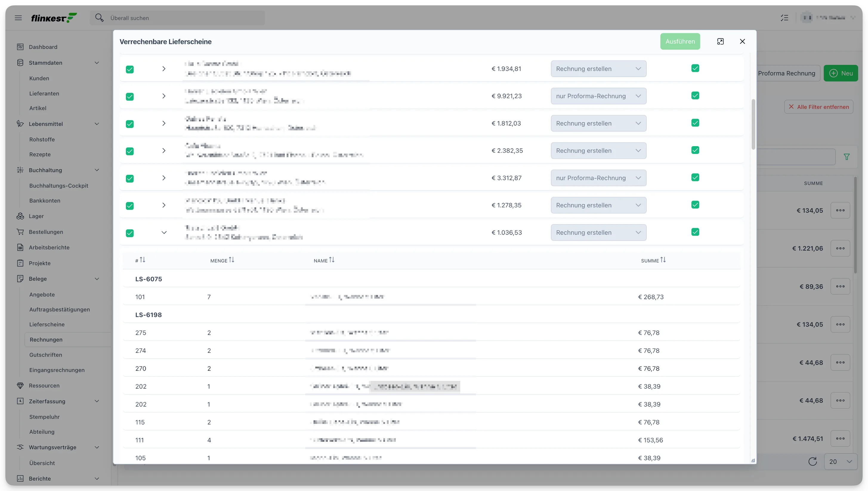This screenshot has height=491, width=868.
Task: Open more options for € 1.474,51 row
Action: coord(840,438)
